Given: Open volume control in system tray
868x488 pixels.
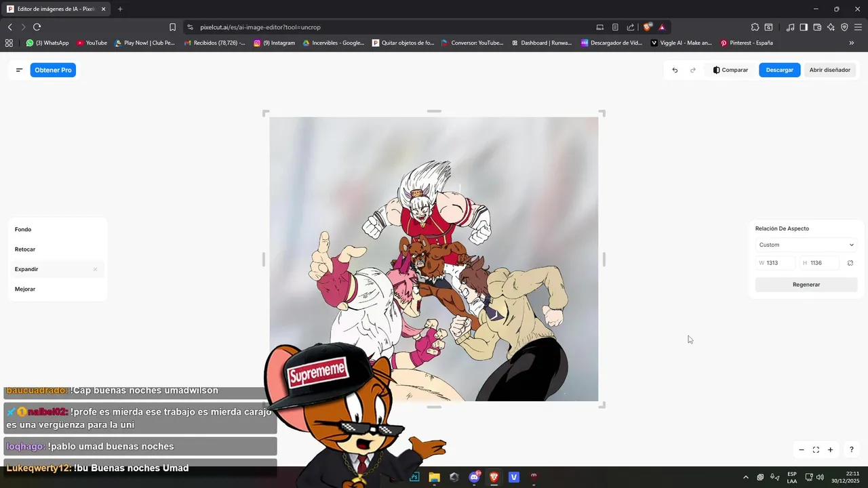Looking at the screenshot, I should click(821, 477).
